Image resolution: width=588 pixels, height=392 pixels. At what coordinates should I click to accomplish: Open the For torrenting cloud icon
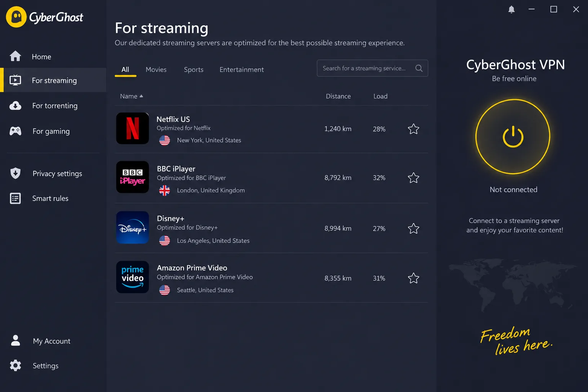point(15,106)
